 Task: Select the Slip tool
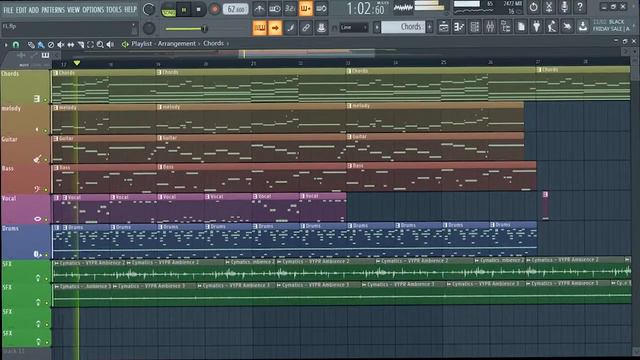point(71,44)
